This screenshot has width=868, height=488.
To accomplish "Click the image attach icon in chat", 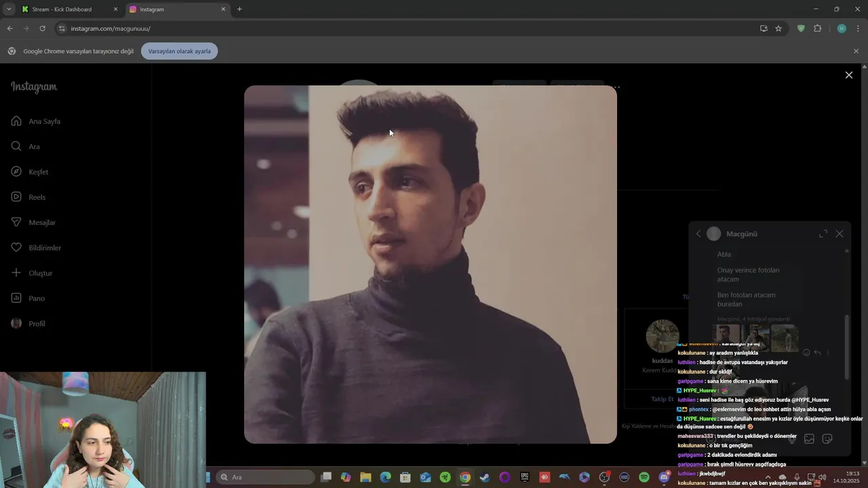I will [x=809, y=439].
